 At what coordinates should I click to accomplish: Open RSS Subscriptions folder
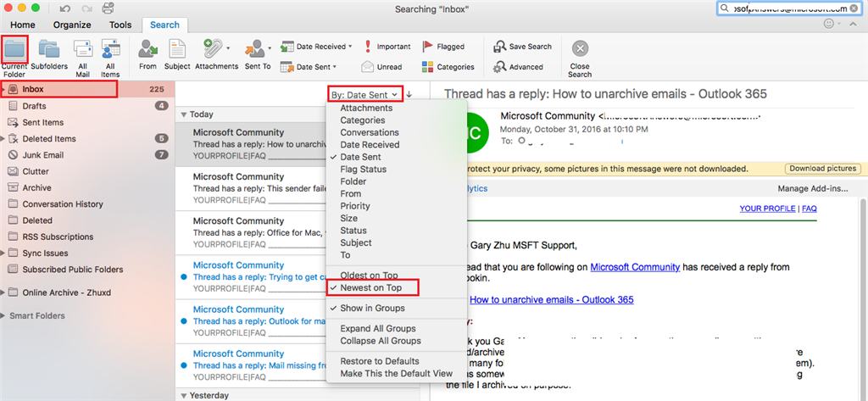(x=58, y=237)
